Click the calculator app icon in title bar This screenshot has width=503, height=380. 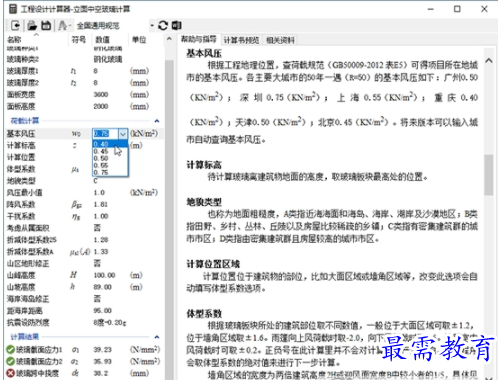pyautogui.click(x=13, y=9)
